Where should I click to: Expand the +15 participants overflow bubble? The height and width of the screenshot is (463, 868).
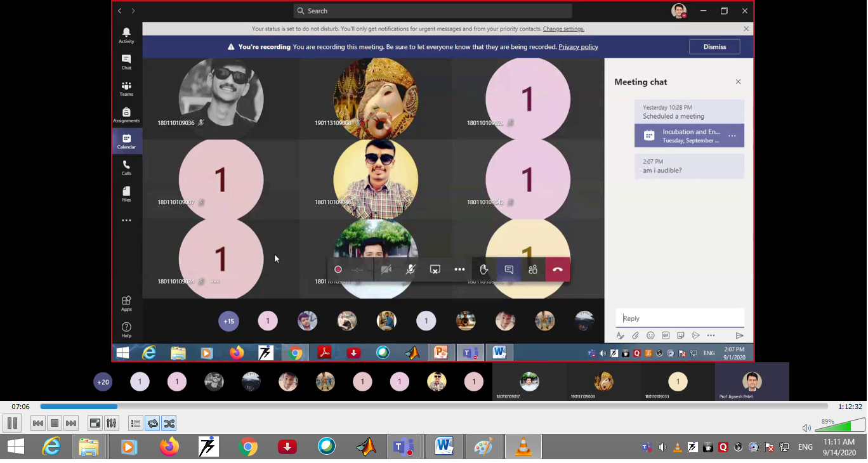coord(228,321)
